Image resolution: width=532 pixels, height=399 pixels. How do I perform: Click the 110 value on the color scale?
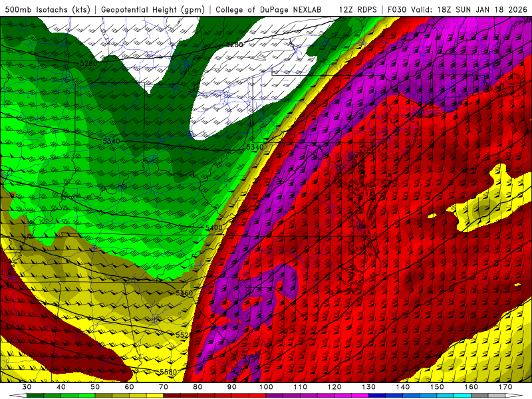(x=301, y=387)
